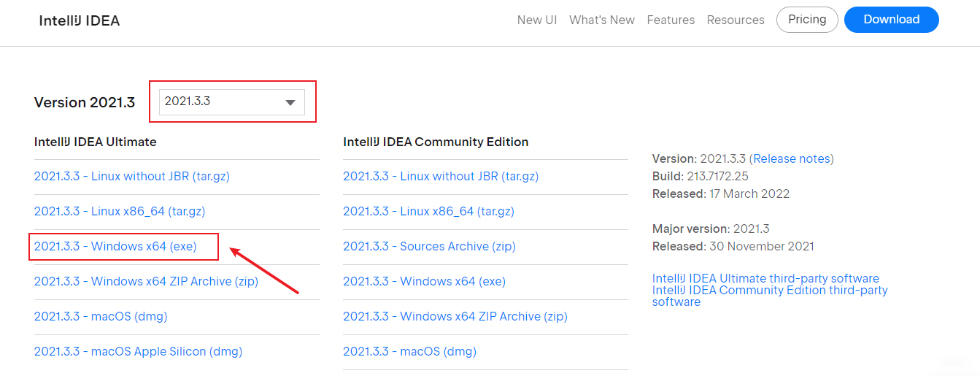Open the Release notes link
Viewport: 980px width, 376px height.
click(x=791, y=159)
